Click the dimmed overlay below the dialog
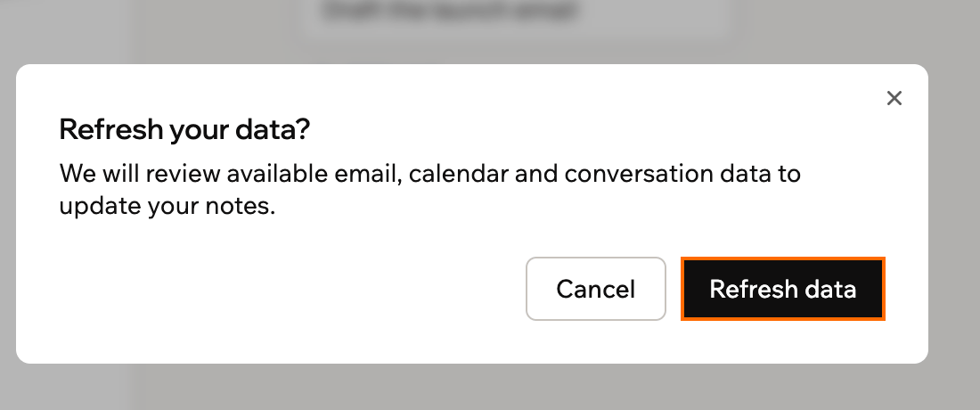This screenshot has height=410, width=980. [490, 388]
